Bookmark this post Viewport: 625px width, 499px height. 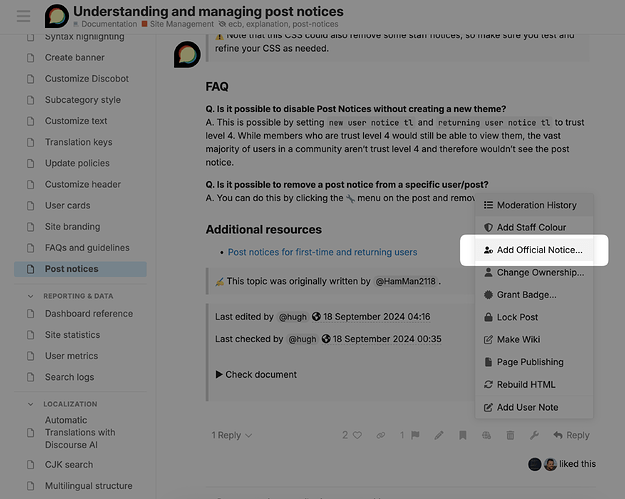pos(462,435)
